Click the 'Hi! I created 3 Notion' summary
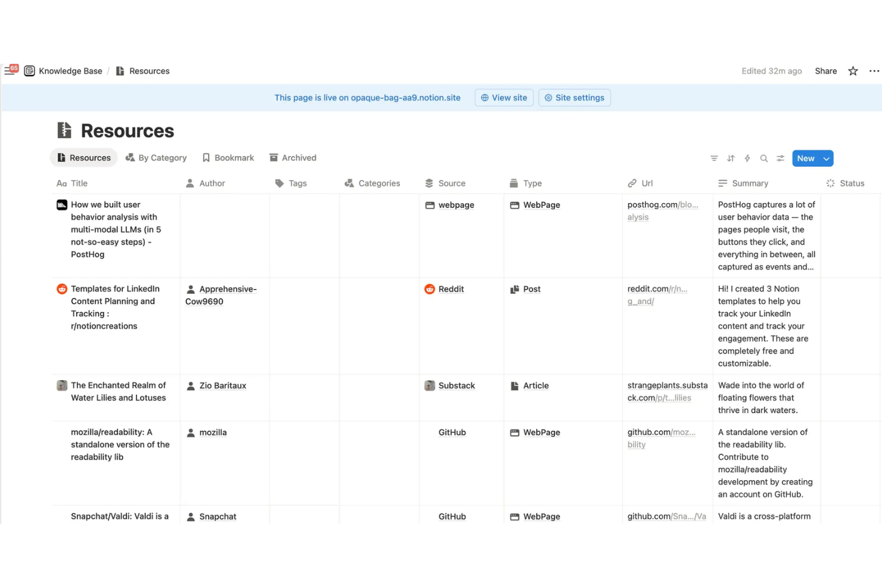882x588 pixels. point(766,326)
